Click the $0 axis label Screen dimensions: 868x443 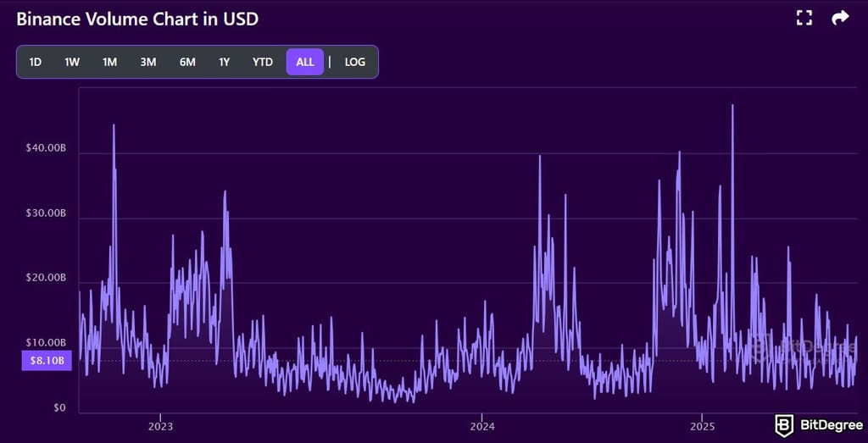click(59, 408)
